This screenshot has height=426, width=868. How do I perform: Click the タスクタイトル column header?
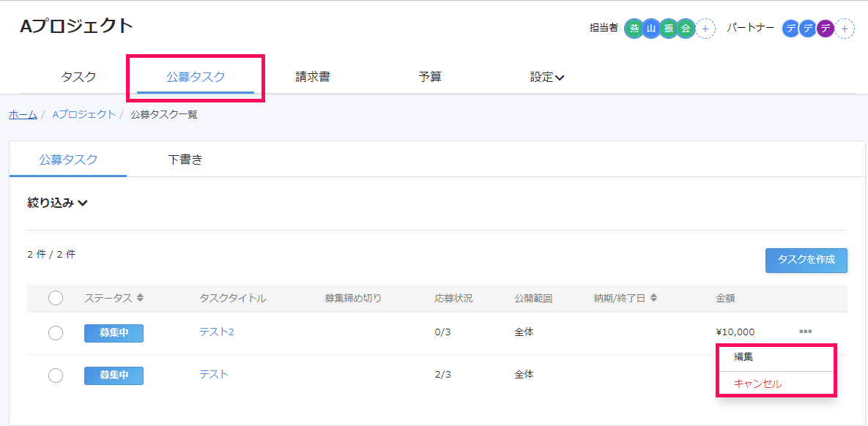tap(233, 298)
